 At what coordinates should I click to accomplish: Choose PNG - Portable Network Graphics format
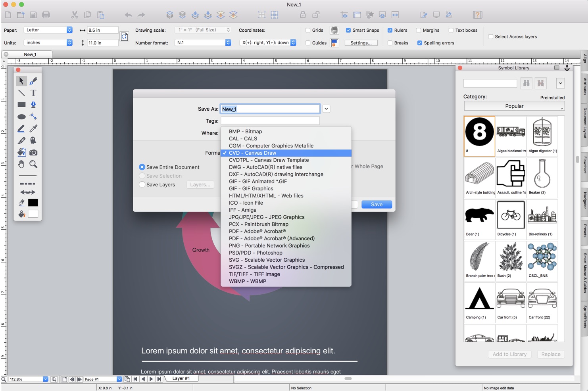click(286, 246)
